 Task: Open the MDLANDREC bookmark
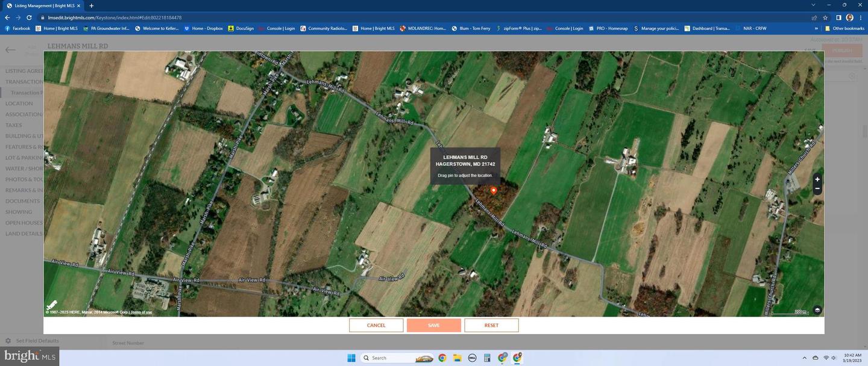[x=423, y=28]
